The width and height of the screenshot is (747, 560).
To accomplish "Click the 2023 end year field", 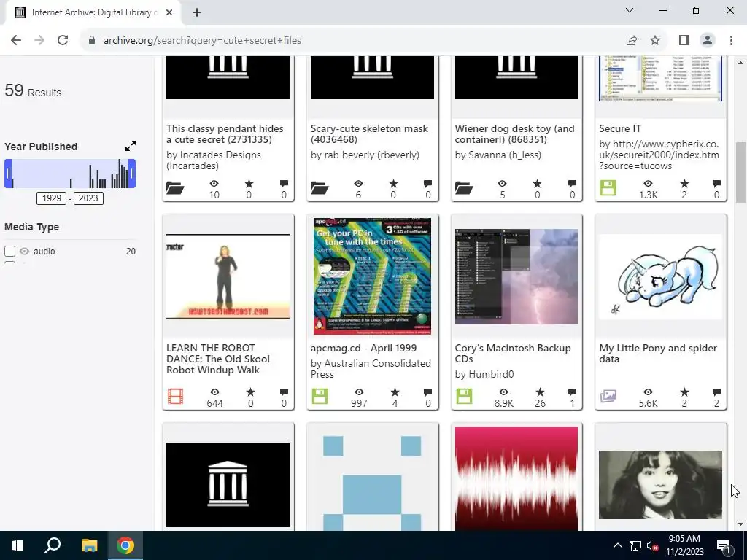I will [x=88, y=198].
